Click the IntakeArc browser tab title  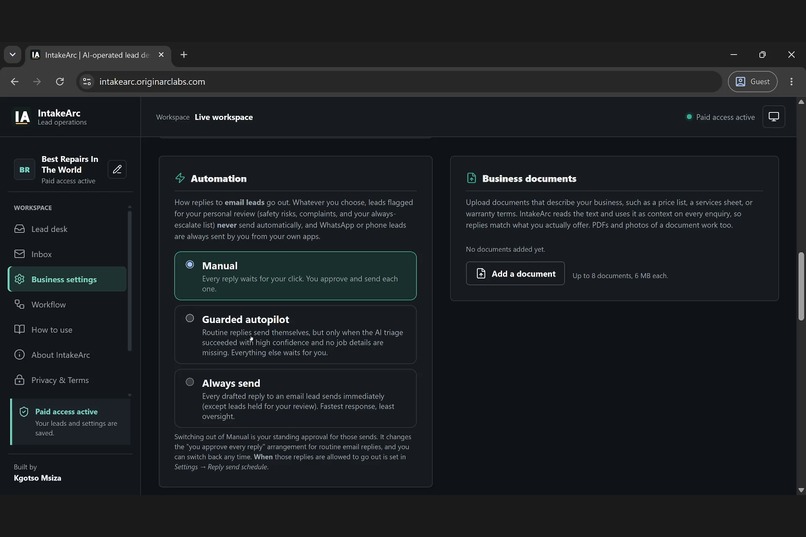[97, 55]
